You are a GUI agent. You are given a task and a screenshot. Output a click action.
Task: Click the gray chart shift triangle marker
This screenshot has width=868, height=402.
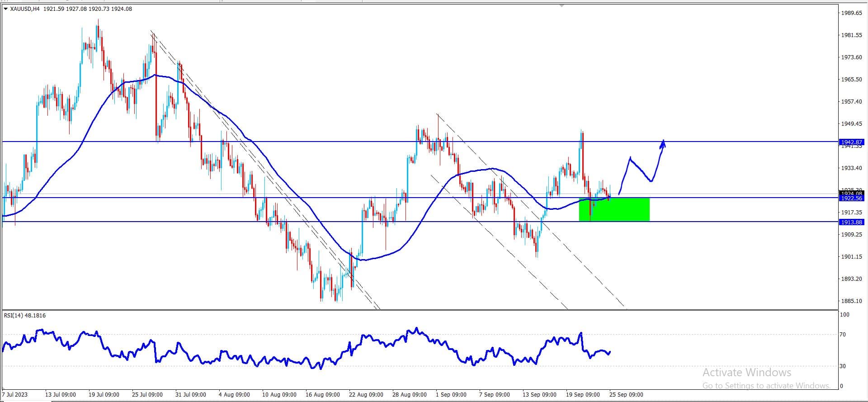tap(561, 6)
